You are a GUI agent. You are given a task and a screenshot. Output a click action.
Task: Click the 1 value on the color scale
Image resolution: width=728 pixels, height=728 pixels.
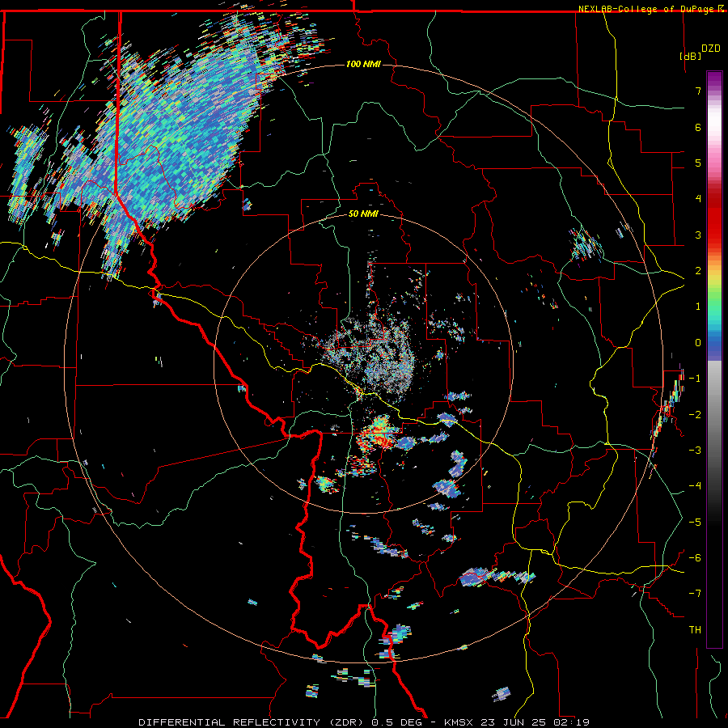(698, 307)
